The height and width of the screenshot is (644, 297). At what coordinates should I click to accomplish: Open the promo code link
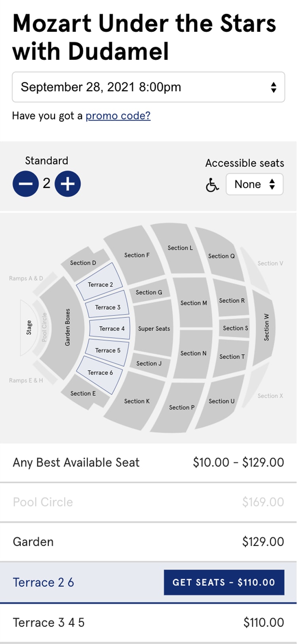click(x=118, y=116)
